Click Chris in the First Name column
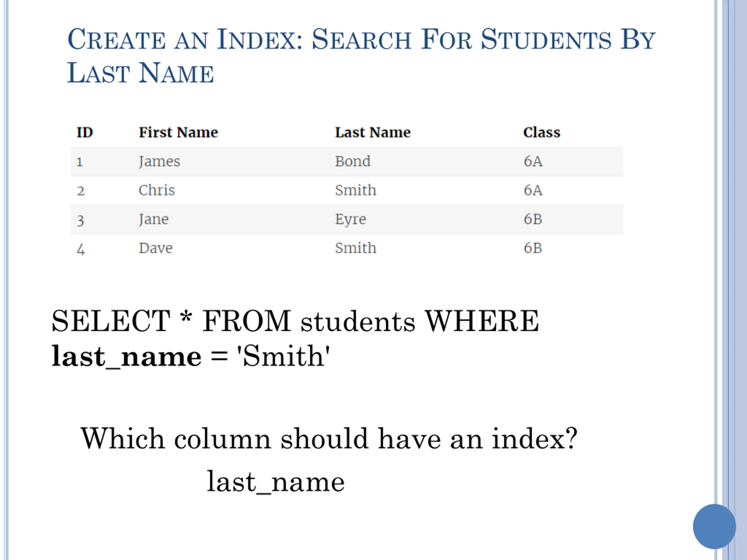Screen dimensions: 747x560 [157, 190]
